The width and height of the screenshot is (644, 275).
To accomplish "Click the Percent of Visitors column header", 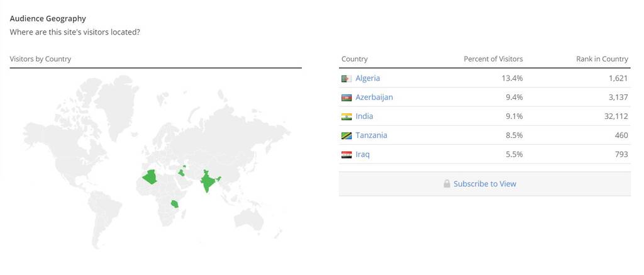I will (493, 59).
